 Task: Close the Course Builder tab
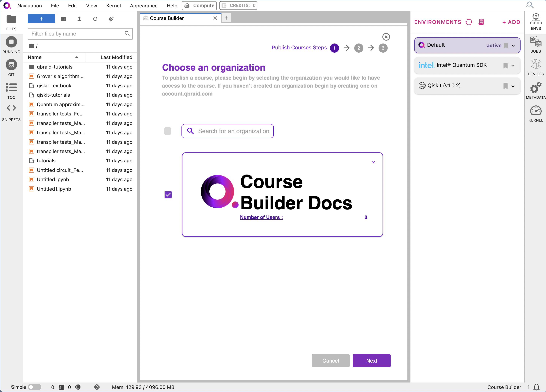click(x=215, y=18)
